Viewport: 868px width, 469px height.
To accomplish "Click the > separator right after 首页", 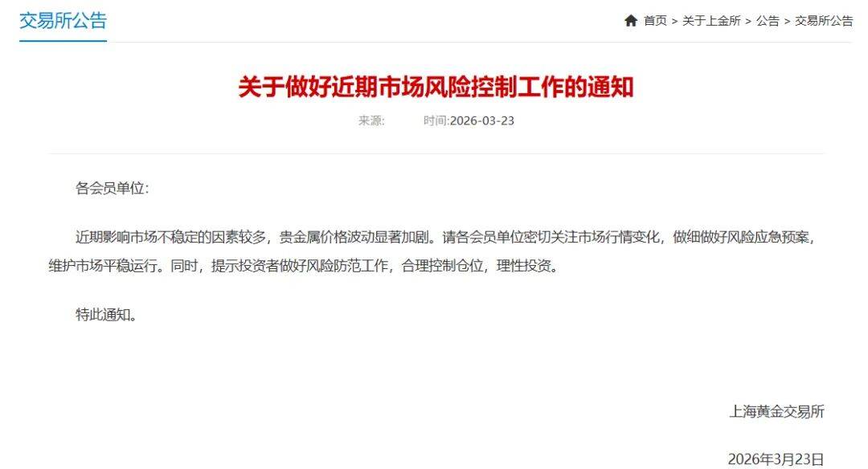I will 675,22.
